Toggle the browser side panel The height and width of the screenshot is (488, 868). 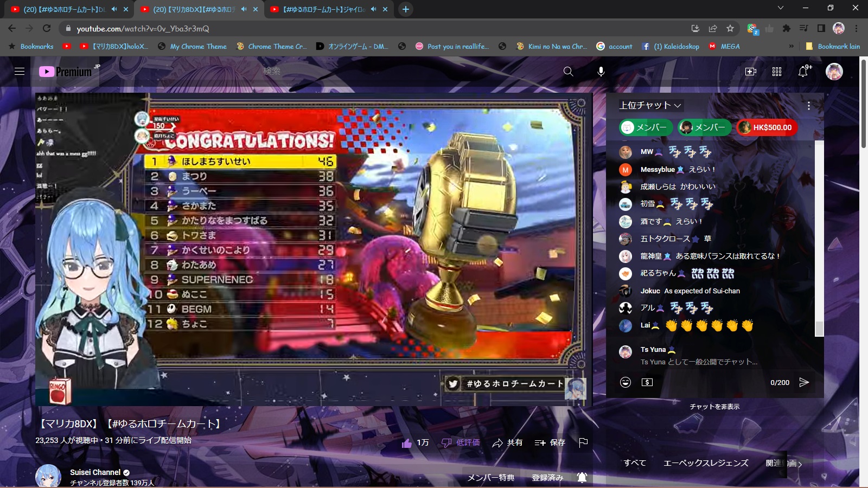click(x=821, y=28)
